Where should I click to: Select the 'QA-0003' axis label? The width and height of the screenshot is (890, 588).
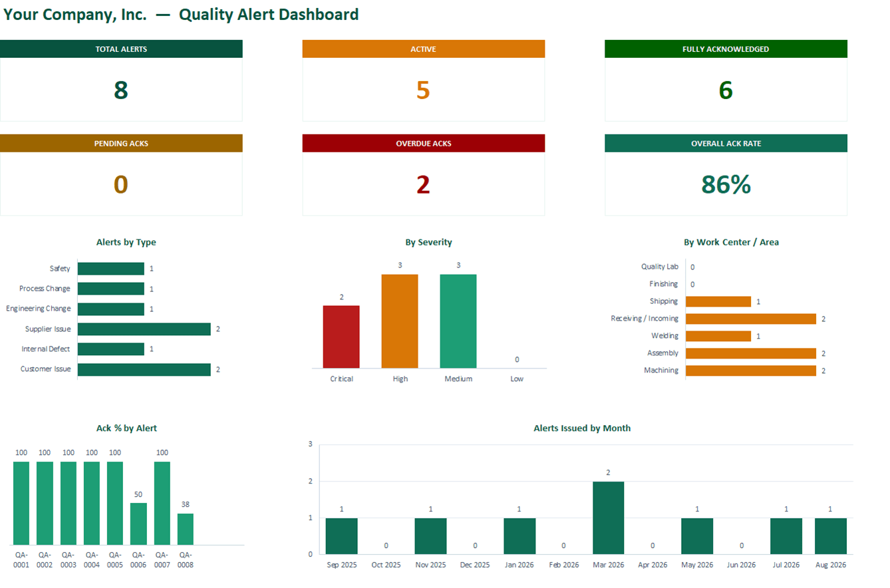pos(69,559)
